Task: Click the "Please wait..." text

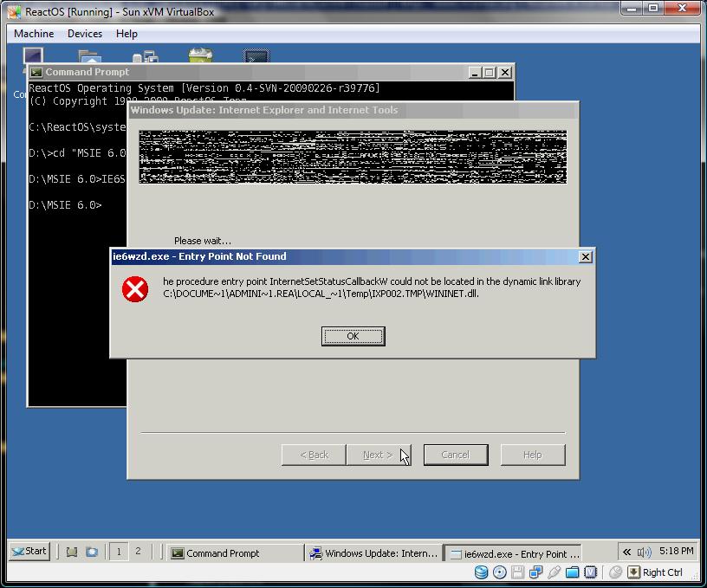Action: pyautogui.click(x=203, y=241)
